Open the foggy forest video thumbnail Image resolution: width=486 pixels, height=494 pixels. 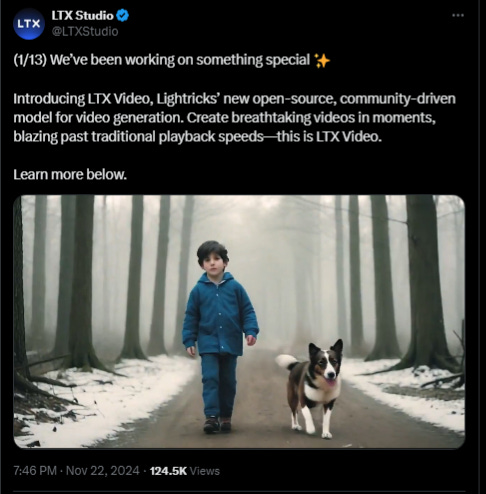[x=239, y=321]
